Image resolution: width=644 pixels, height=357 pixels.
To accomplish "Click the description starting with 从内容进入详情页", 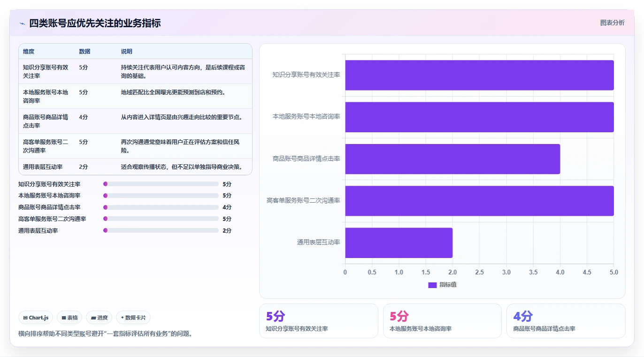I will tap(182, 117).
